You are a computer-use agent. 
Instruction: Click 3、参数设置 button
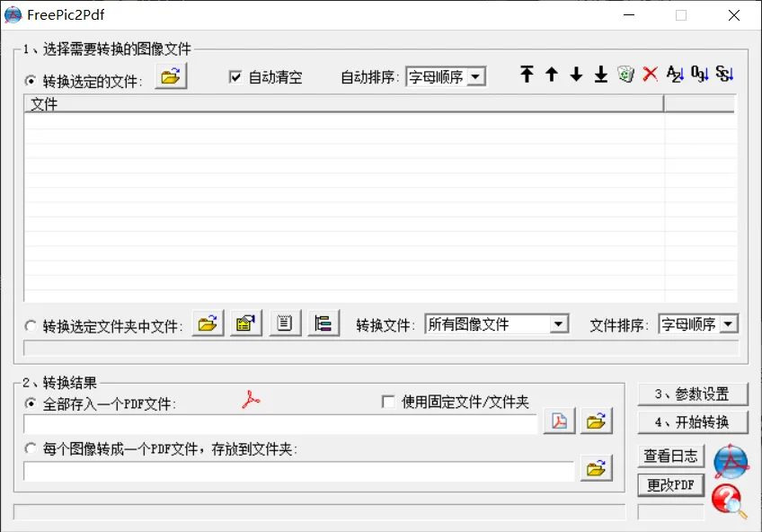[x=693, y=394]
